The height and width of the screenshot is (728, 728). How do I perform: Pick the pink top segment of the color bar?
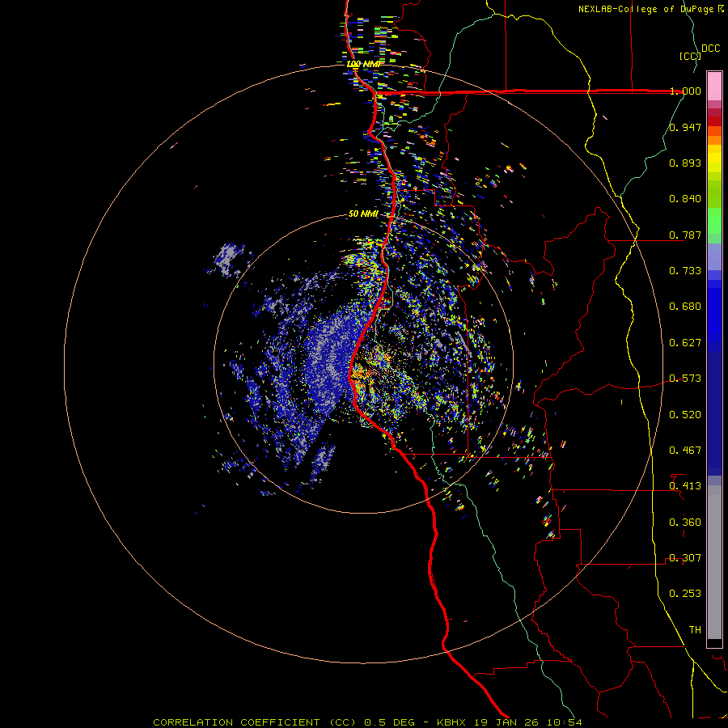click(x=714, y=86)
